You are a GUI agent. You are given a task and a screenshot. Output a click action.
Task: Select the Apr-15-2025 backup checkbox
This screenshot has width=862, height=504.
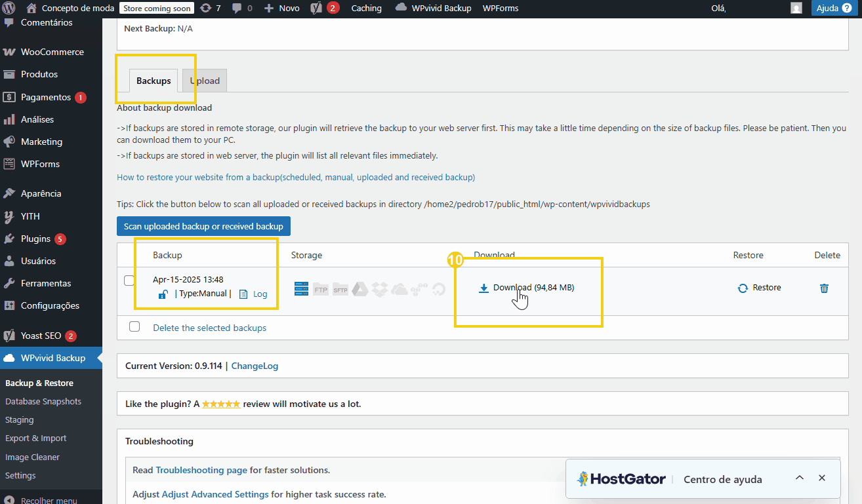click(x=129, y=281)
